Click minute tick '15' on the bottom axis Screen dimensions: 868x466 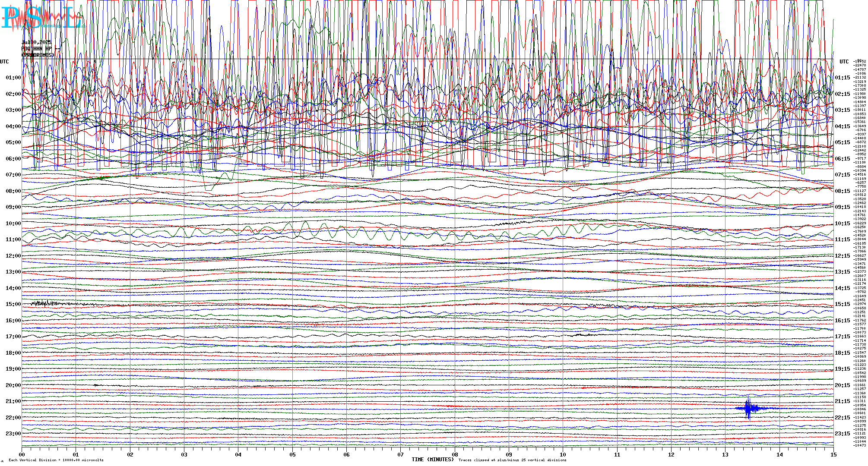click(x=833, y=454)
